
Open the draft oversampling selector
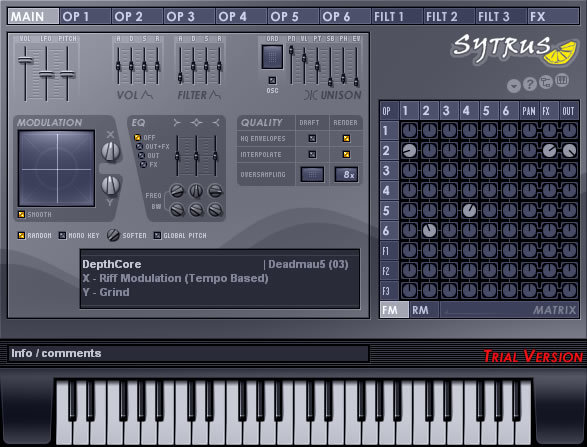click(x=312, y=174)
